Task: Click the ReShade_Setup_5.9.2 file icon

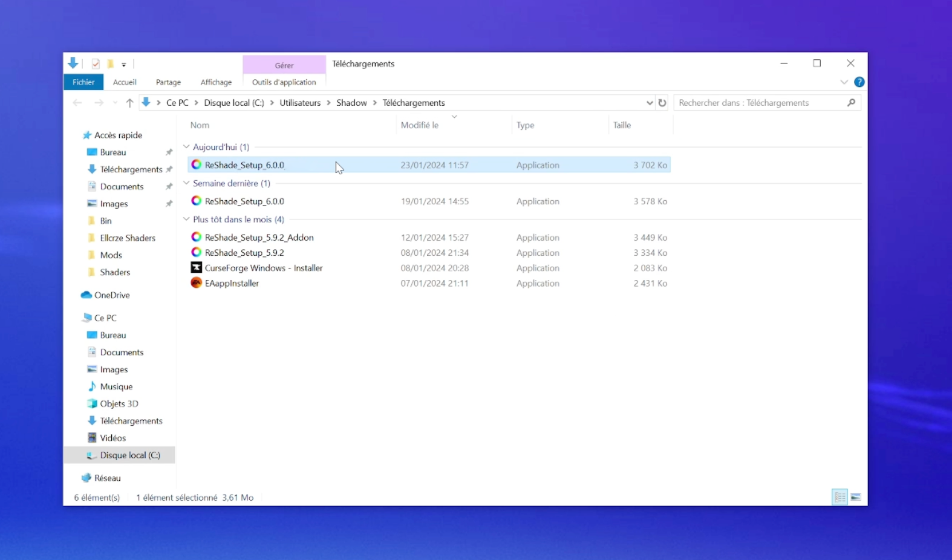Action: click(x=196, y=252)
